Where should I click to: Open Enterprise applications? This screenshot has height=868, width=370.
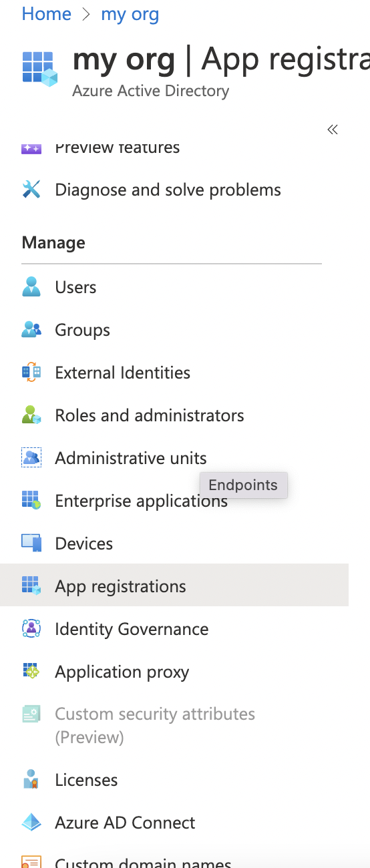click(x=141, y=501)
